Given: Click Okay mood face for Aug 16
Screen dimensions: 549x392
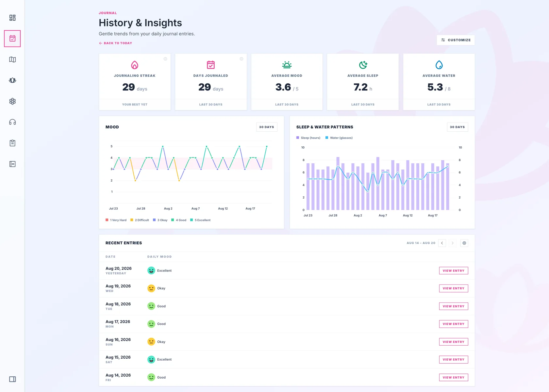Looking at the screenshot, I should pos(151,342).
